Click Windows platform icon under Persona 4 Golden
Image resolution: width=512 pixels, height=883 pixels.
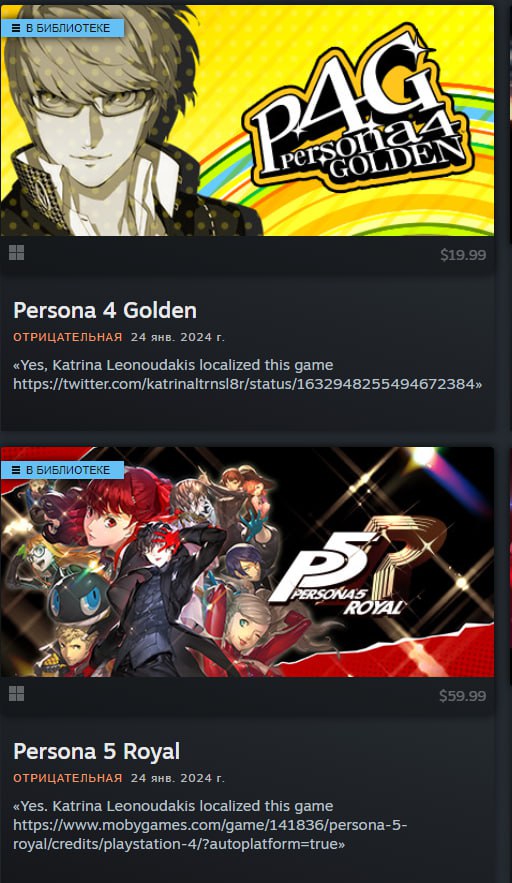pos(16,253)
